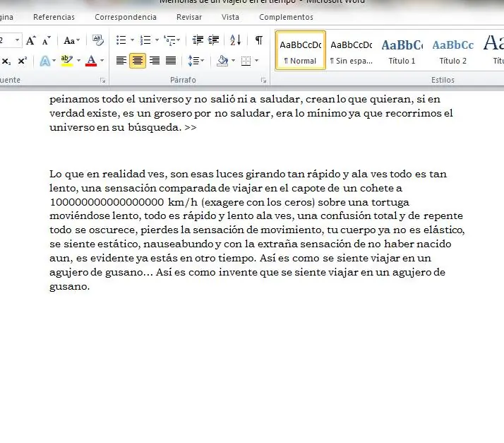Apply the Normal style
Screen dimensions: 504x443
pos(301,50)
